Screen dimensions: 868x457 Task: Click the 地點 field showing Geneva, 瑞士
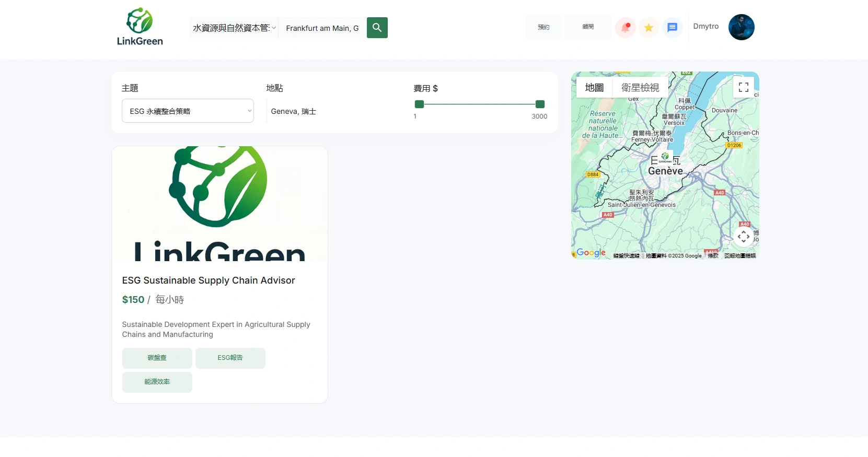click(x=334, y=111)
